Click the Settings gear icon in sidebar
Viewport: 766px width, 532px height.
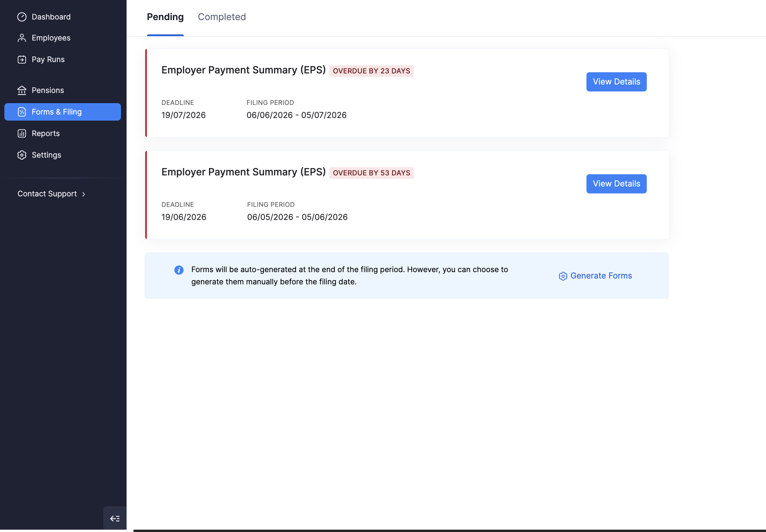tap(22, 155)
